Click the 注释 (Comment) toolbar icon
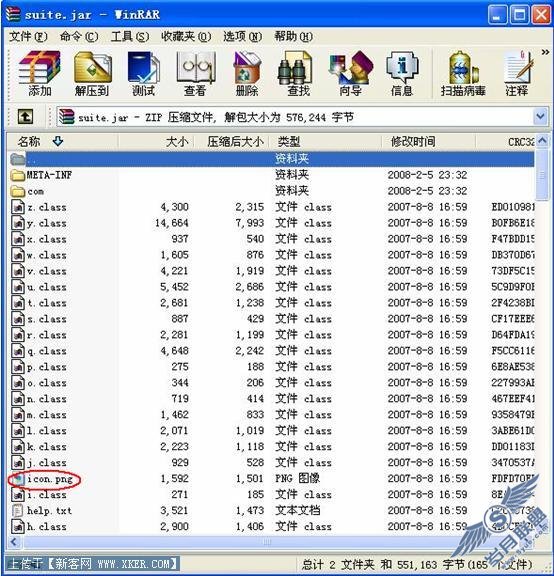The height and width of the screenshot is (576, 554). tap(517, 73)
